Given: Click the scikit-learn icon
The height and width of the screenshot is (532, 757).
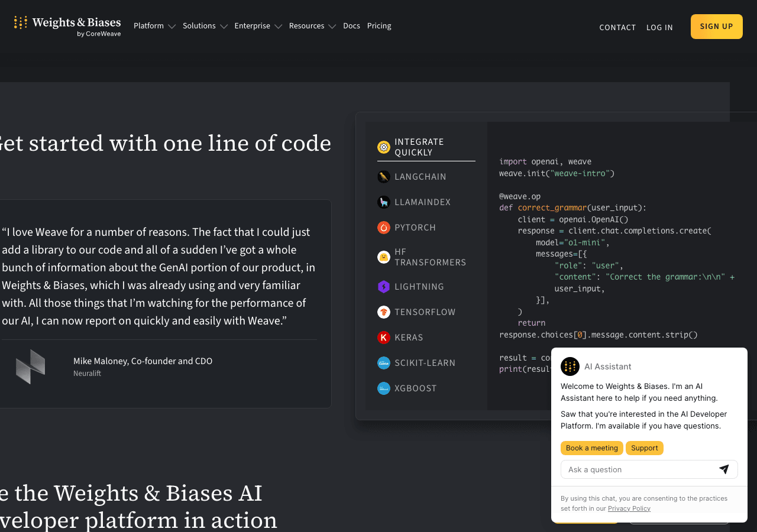Looking at the screenshot, I should click(384, 363).
